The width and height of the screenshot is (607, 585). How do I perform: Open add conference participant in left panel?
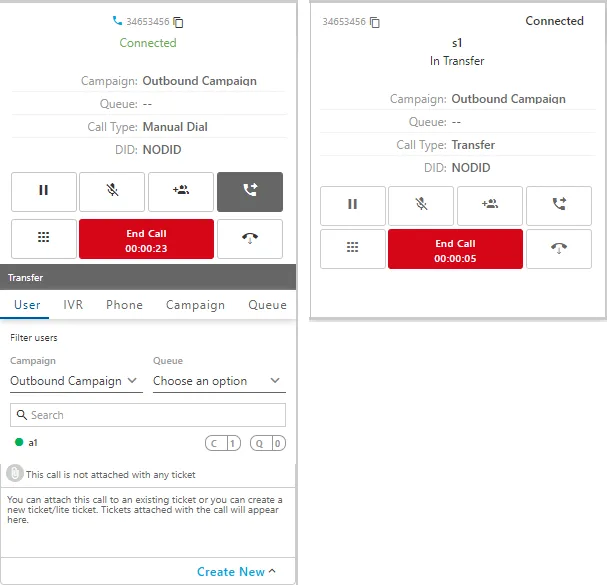coord(181,192)
